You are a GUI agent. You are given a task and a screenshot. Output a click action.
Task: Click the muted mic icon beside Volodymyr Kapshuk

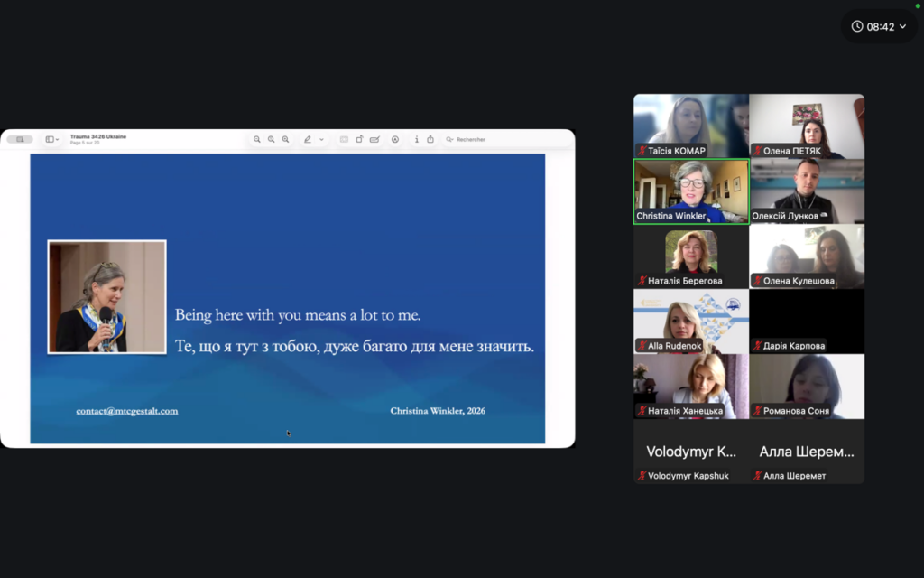pos(642,476)
